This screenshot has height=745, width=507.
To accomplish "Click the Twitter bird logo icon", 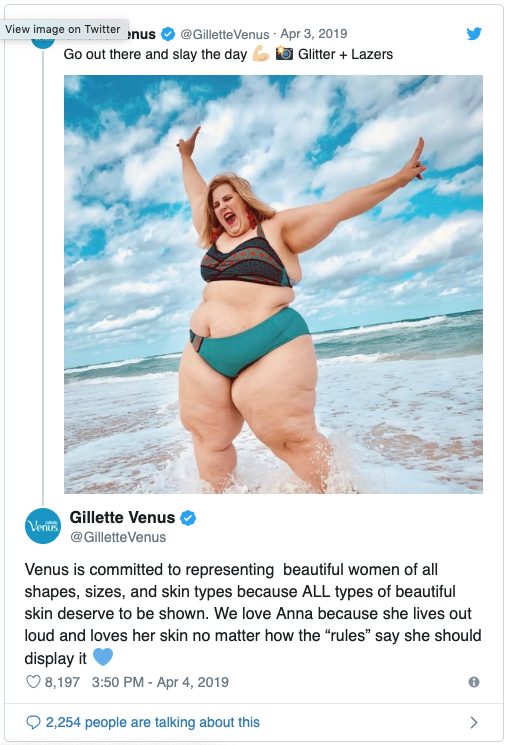I will (474, 34).
